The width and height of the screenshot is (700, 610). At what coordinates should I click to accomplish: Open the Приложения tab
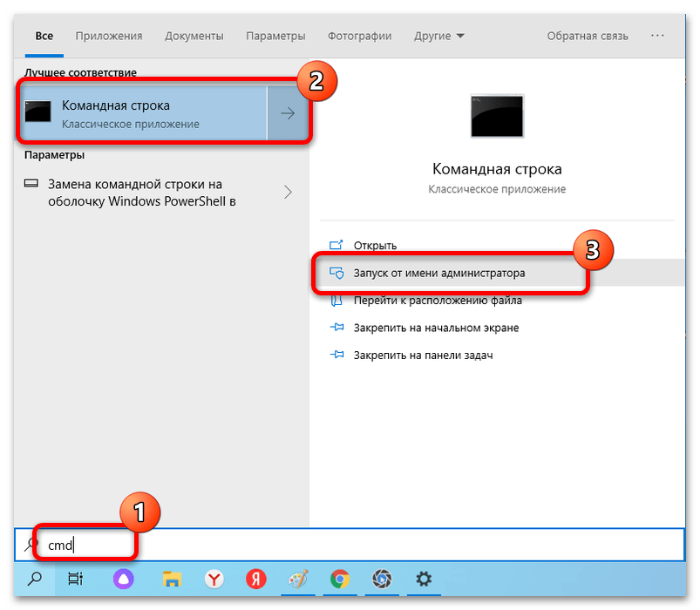tap(108, 36)
